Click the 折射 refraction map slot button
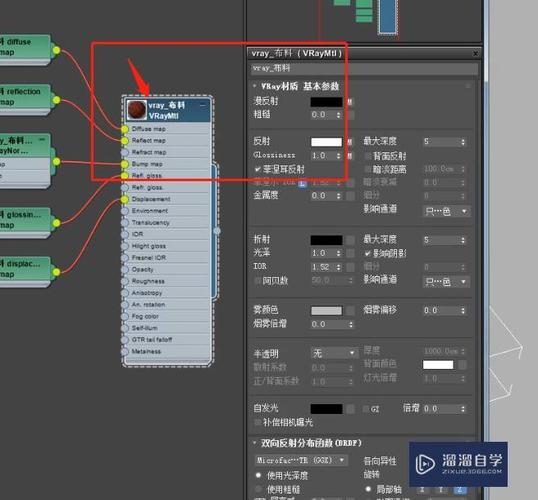This screenshot has width=538, height=500. click(350, 240)
